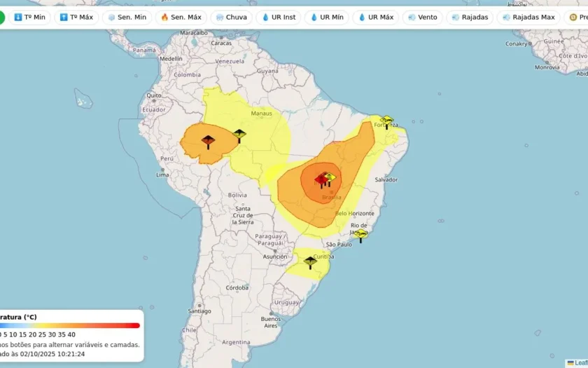Click yellow alert marker south of Manaus
588x368 pixels.
(239, 136)
